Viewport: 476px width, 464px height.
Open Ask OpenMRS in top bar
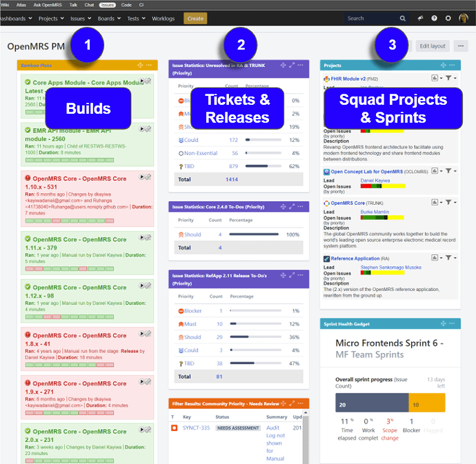pyautogui.click(x=48, y=5)
